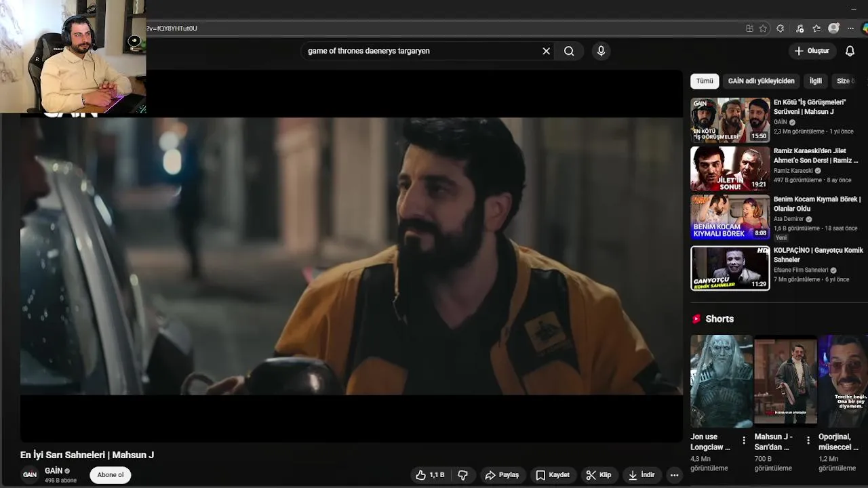
Task: Open options menu for Jon use Longclaw short
Action: point(744,441)
